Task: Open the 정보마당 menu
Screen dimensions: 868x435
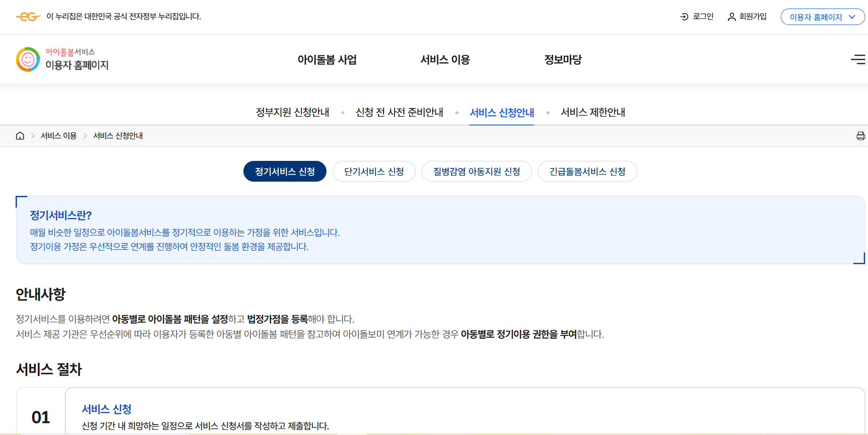Action: pyautogui.click(x=563, y=59)
